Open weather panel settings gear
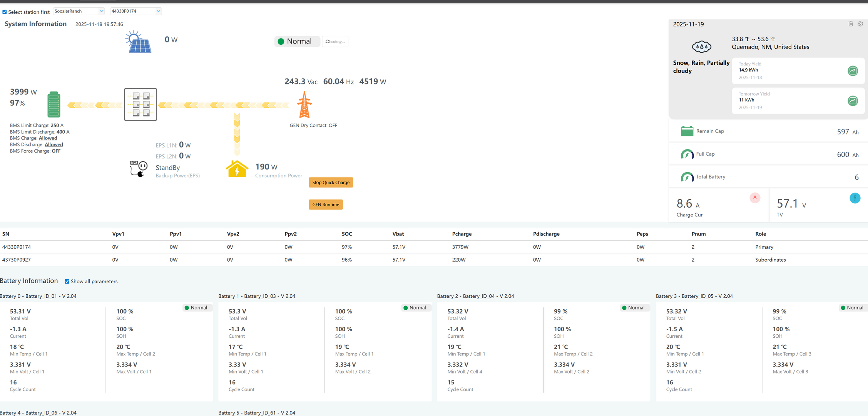The width and height of the screenshot is (868, 416). [860, 24]
